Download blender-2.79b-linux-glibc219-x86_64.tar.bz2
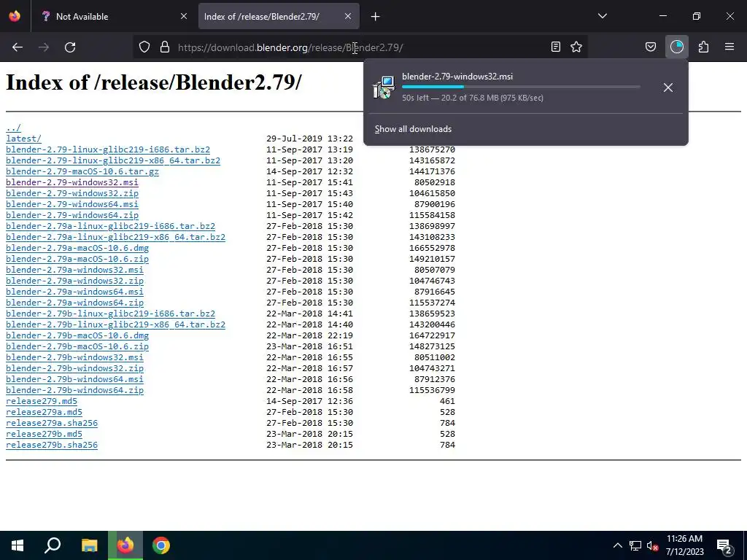 point(116,324)
